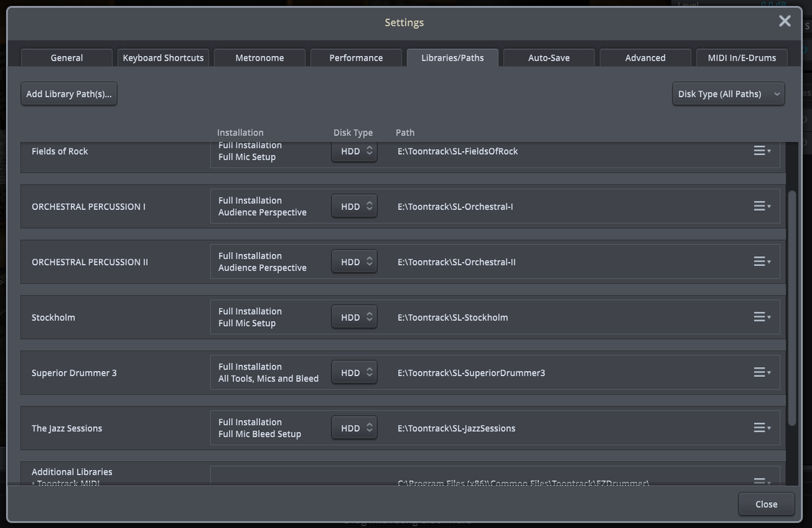Change Disk Type for ORCHESTRAL PERCUSSION II

354,262
